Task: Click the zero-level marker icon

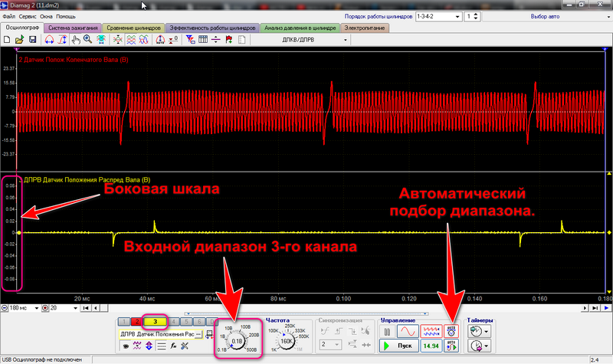Action: click(x=173, y=40)
